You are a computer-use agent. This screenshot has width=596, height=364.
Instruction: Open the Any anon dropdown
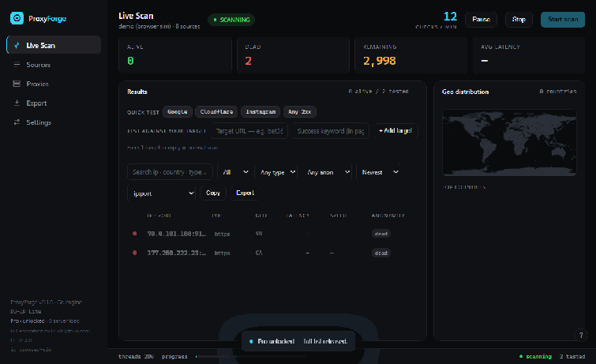327,172
